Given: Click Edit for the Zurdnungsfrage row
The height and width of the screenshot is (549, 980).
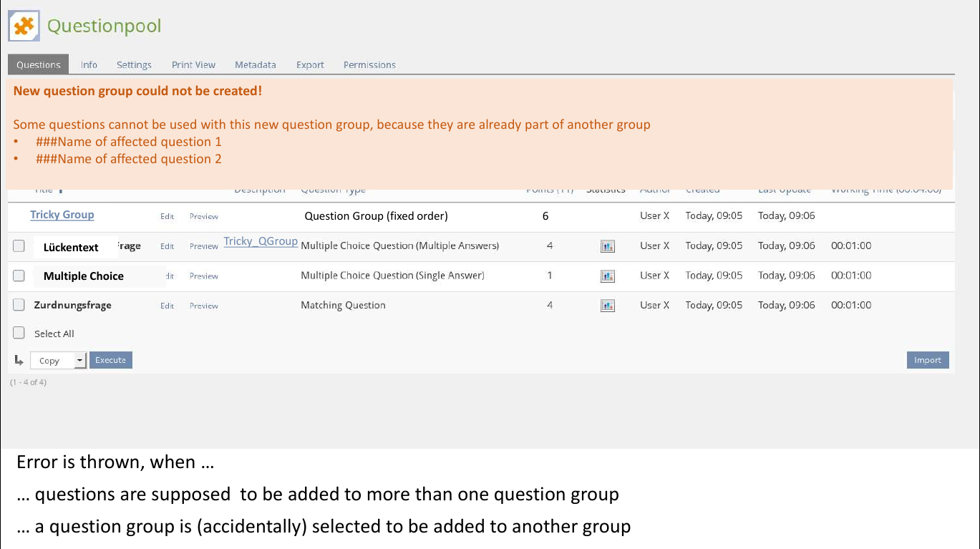Looking at the screenshot, I should point(167,306).
